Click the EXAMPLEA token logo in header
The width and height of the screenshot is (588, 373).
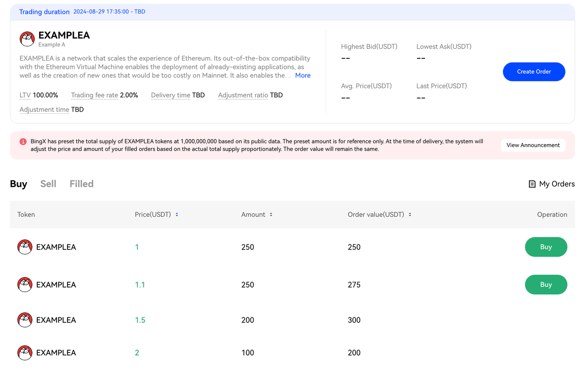click(x=27, y=39)
